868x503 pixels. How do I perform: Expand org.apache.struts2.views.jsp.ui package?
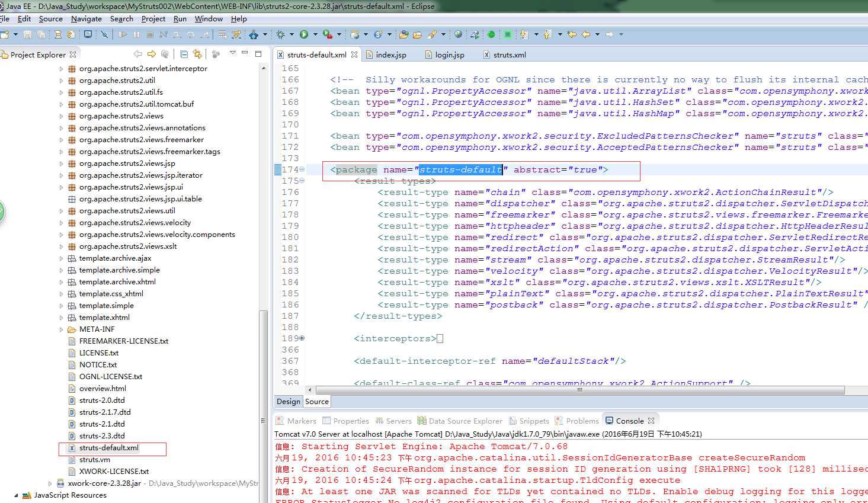tap(61, 187)
